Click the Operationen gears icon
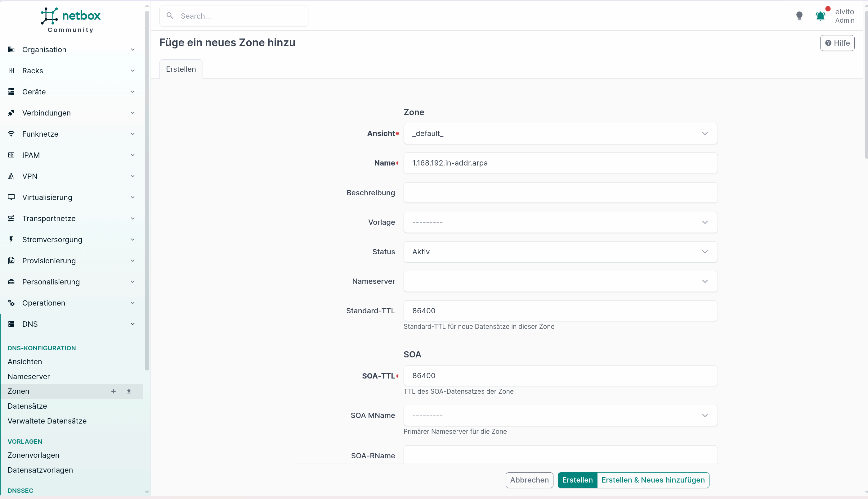 point(11,303)
